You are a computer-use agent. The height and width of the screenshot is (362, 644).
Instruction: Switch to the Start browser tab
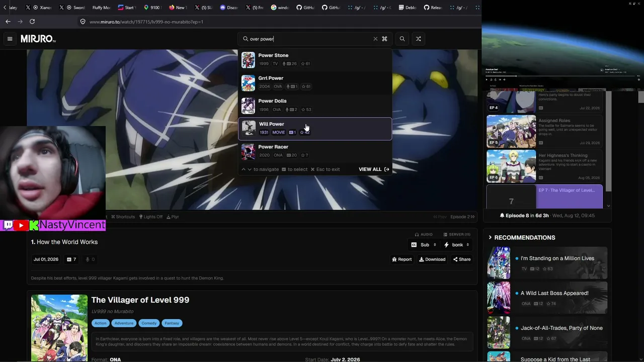[x=126, y=8]
